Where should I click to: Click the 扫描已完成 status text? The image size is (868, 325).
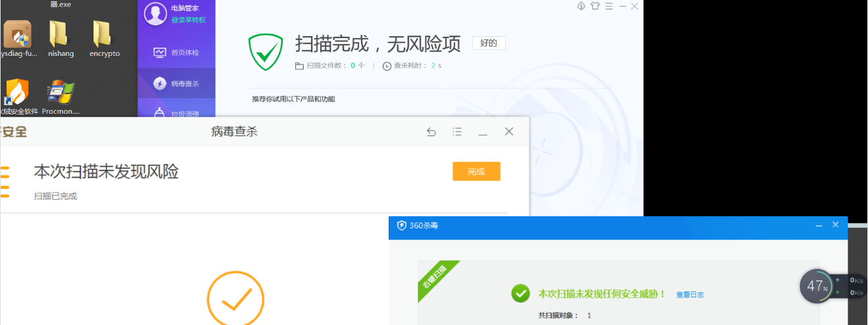[55, 196]
